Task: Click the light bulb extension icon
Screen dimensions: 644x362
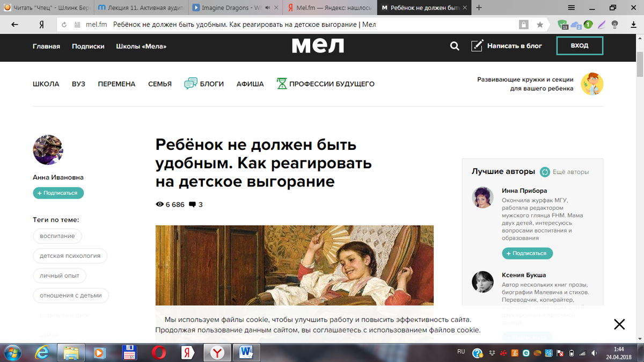Action: point(615,25)
